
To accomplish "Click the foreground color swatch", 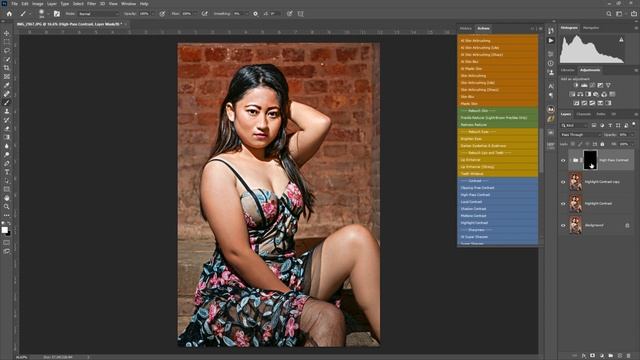I will pyautogui.click(x=4, y=230).
